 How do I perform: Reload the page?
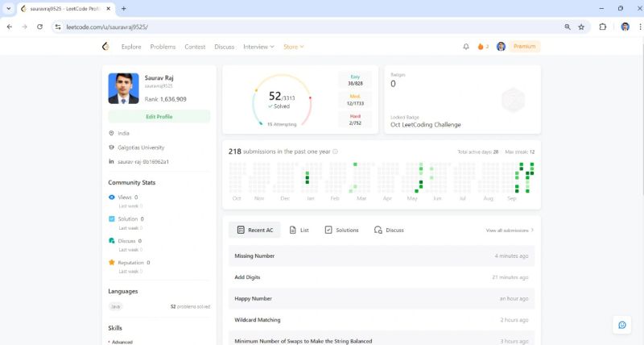39,27
